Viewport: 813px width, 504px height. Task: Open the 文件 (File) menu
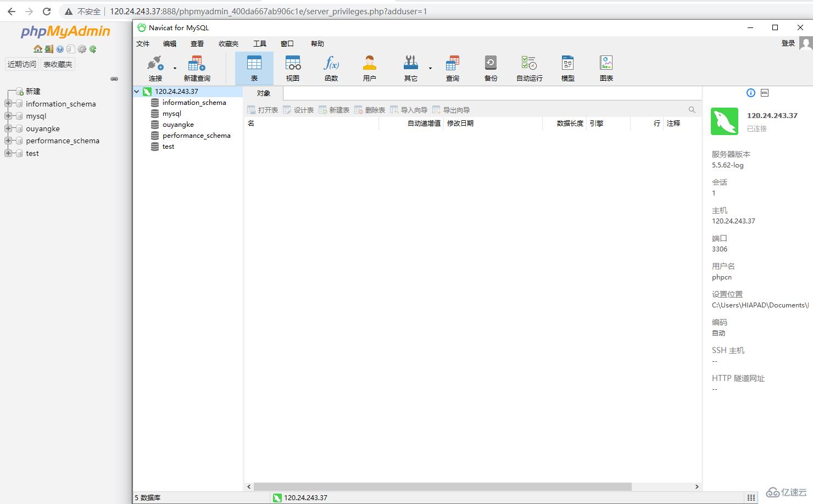(143, 44)
